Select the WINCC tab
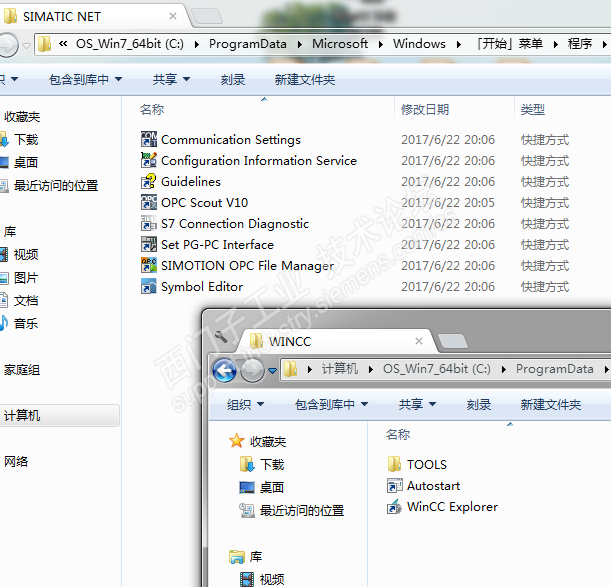This screenshot has height=587, width=611. pyautogui.click(x=337, y=341)
